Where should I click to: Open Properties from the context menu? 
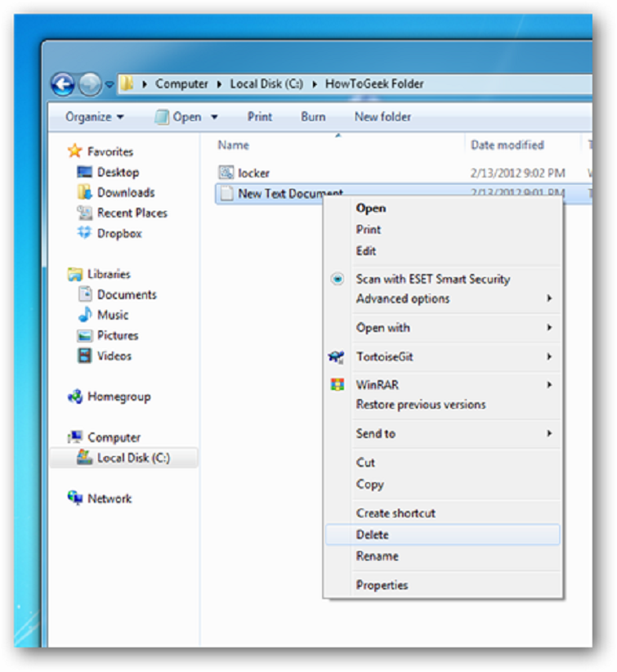[382, 585]
